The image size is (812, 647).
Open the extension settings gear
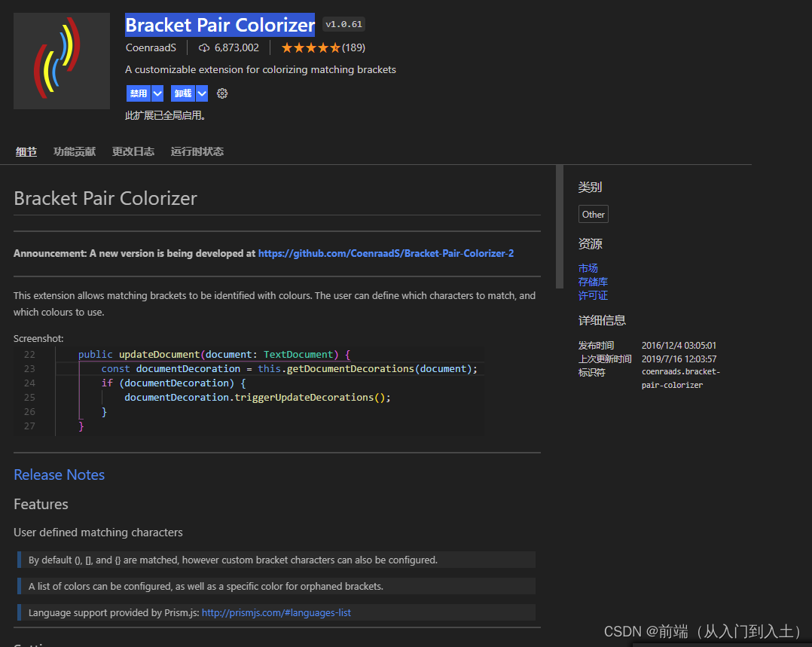[222, 93]
